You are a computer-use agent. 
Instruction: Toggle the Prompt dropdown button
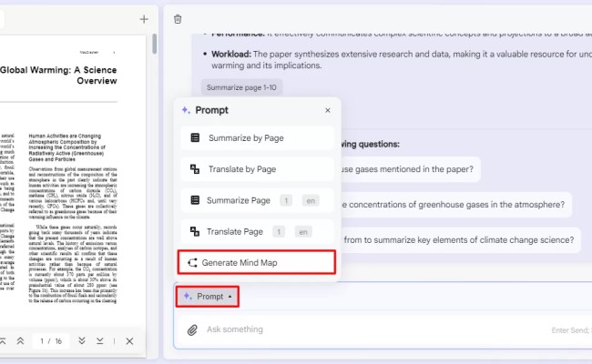pyautogui.click(x=208, y=297)
